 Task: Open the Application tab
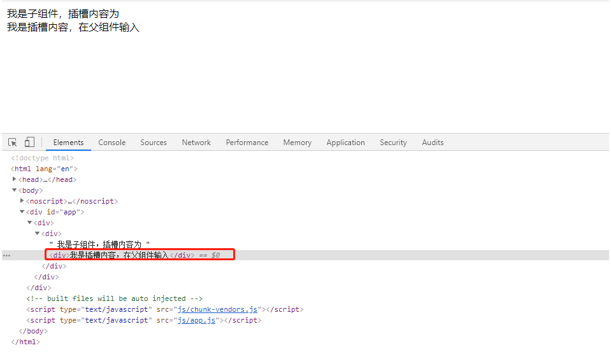[345, 143]
